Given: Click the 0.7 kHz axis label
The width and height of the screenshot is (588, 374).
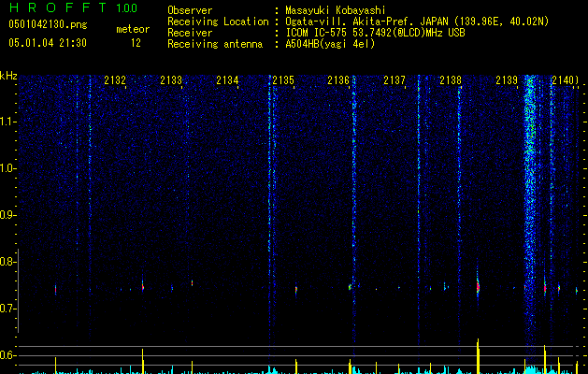Looking at the screenshot, I should click(x=7, y=309).
